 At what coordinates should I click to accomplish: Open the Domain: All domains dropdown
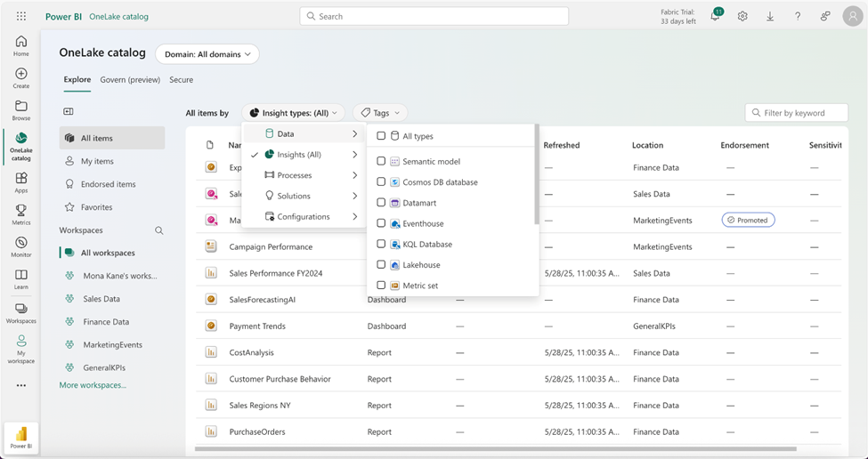pyautogui.click(x=207, y=54)
